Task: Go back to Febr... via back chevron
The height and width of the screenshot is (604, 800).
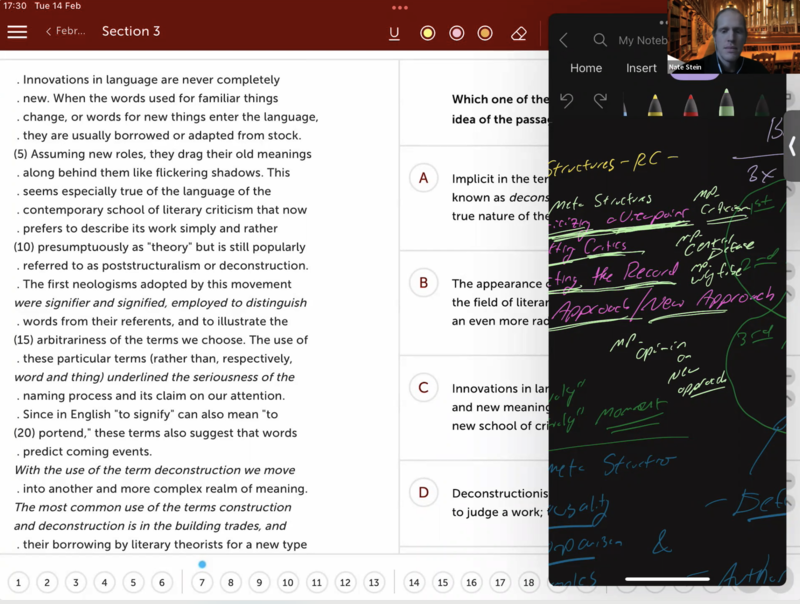Action: (64, 32)
